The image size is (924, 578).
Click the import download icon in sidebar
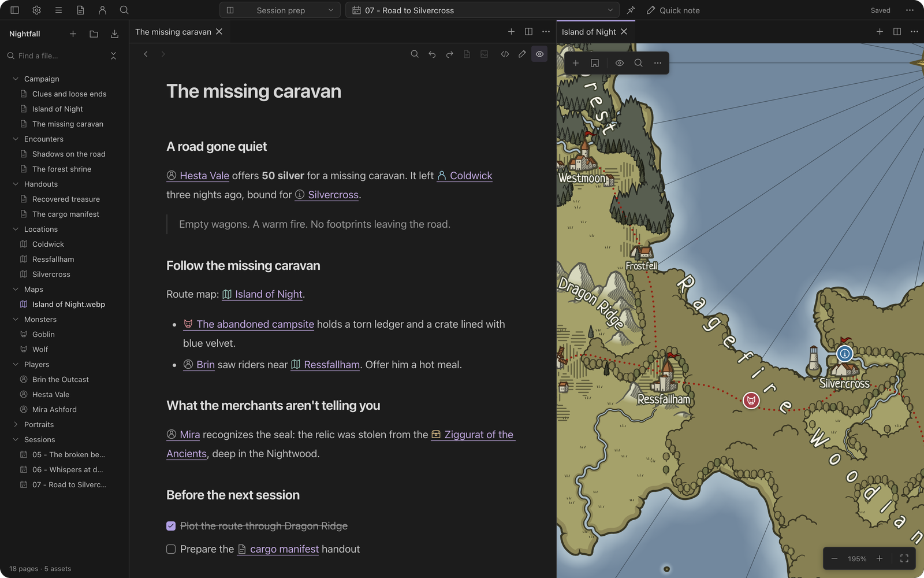click(x=115, y=34)
